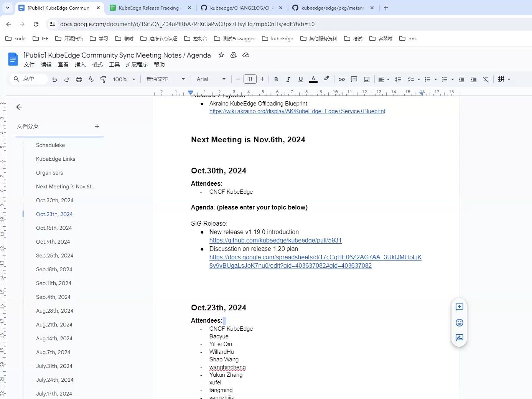Open the Google Docs home icon
This screenshot has height=399, width=532.
(13, 59)
